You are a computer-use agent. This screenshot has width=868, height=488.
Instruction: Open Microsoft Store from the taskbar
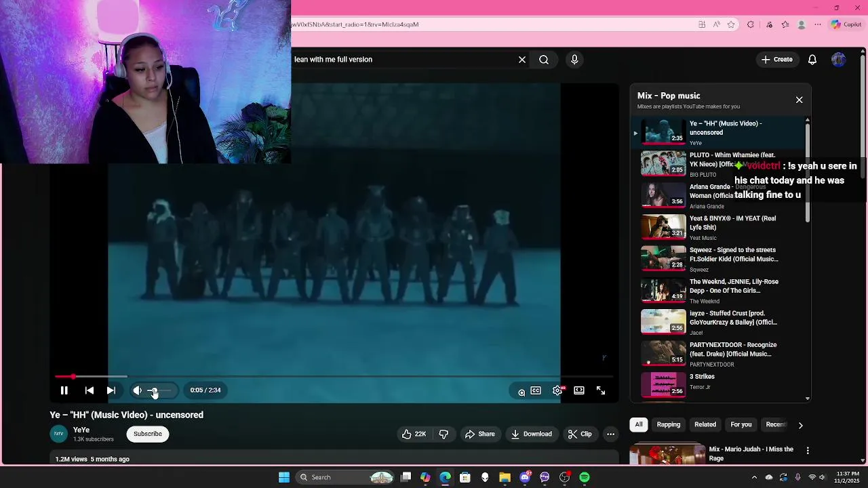[465, 477]
